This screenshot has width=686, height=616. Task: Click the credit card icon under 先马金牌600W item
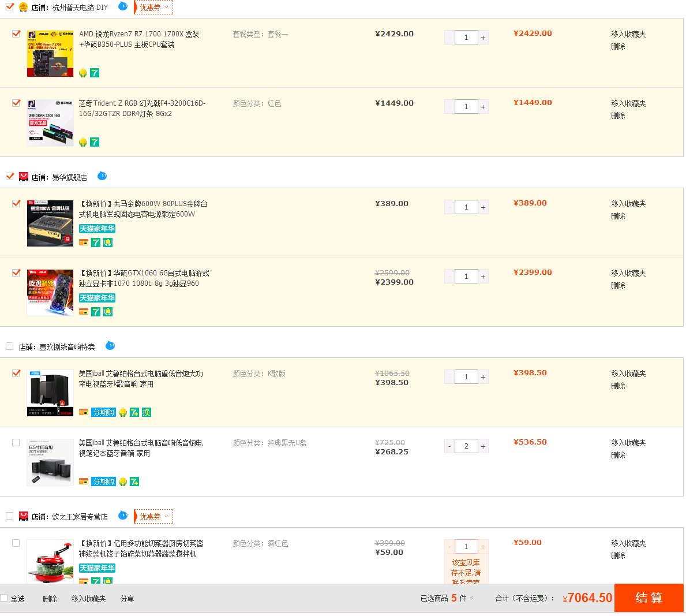pyautogui.click(x=84, y=242)
